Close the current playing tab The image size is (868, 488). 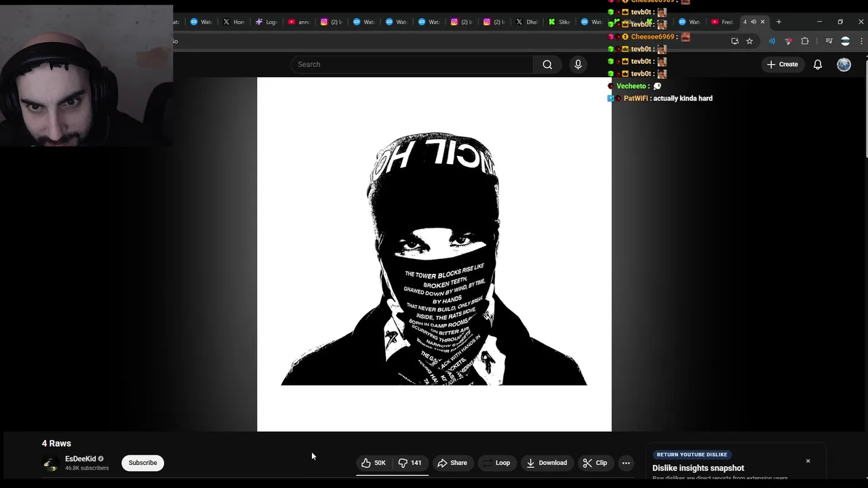click(x=762, y=22)
